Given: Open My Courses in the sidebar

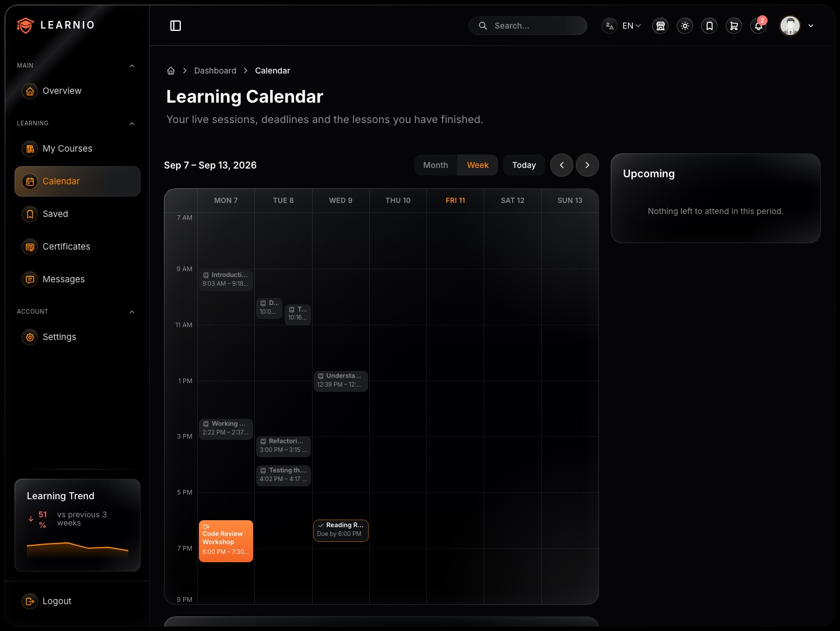Looking at the screenshot, I should pyautogui.click(x=78, y=149).
